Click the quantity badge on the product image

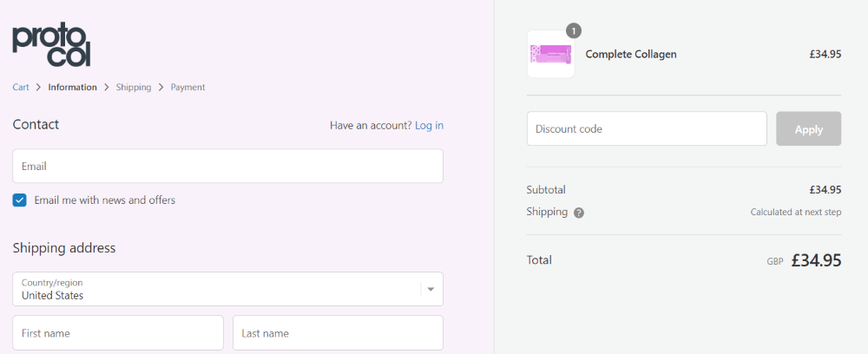(x=574, y=31)
